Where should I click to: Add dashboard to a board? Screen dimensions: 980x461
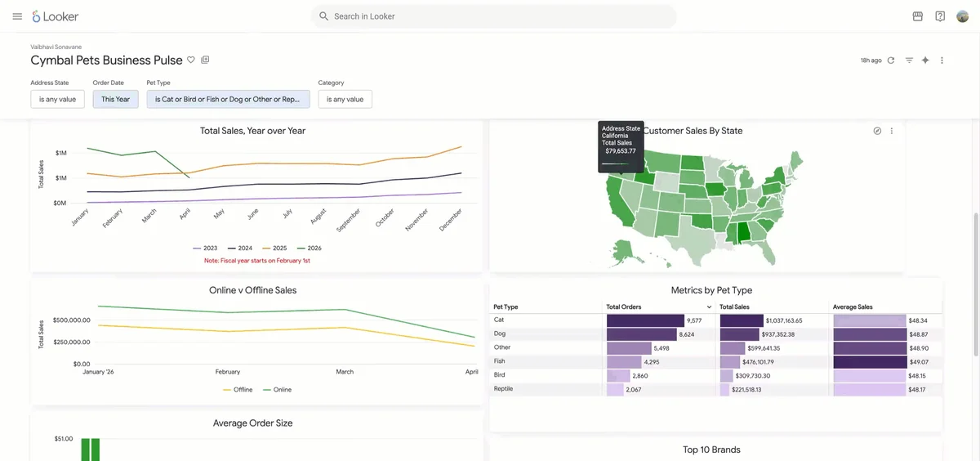click(x=205, y=60)
